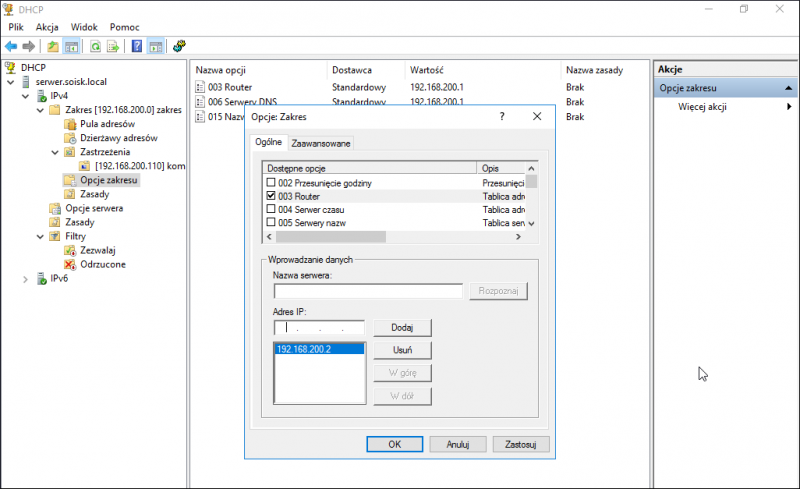Open the Odrzucone filter node
Viewport: 800px width, 489px height.
[x=101, y=264]
